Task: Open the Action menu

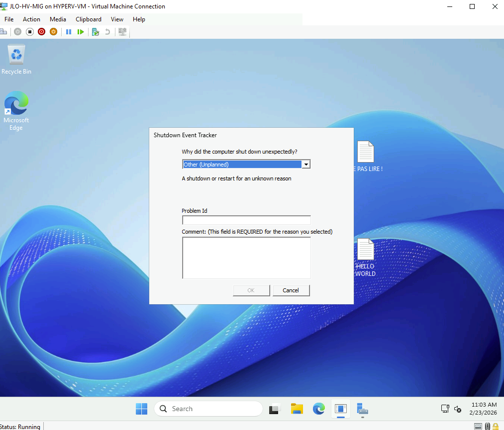Action: tap(31, 19)
